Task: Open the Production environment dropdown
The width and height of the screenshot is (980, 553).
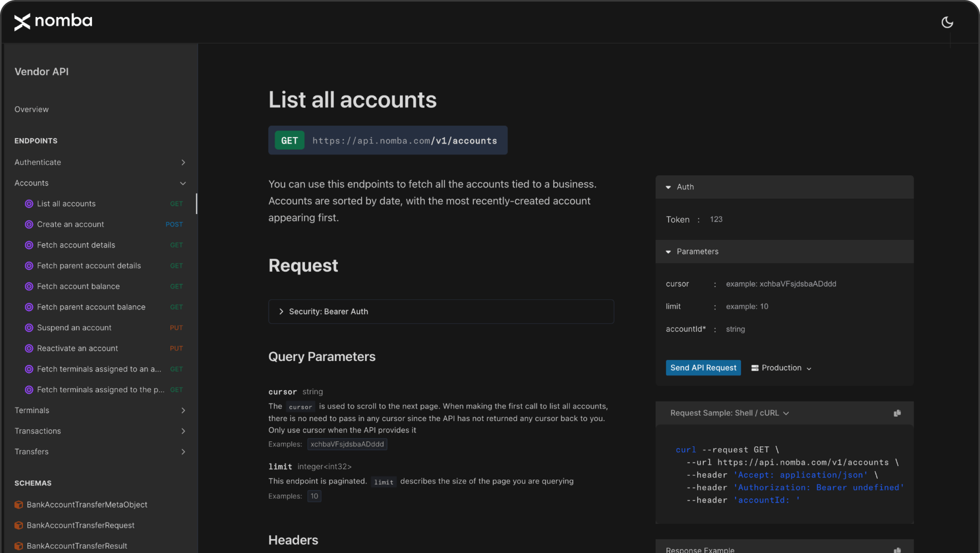Action: point(781,368)
